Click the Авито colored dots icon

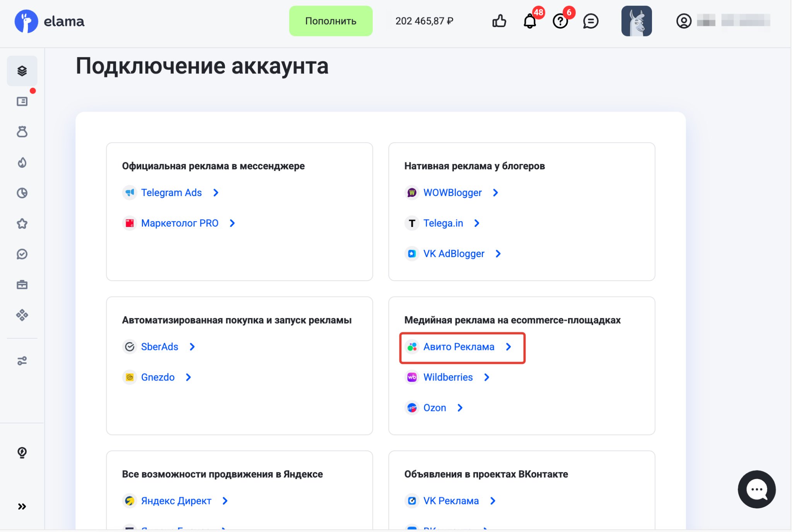coord(412,346)
